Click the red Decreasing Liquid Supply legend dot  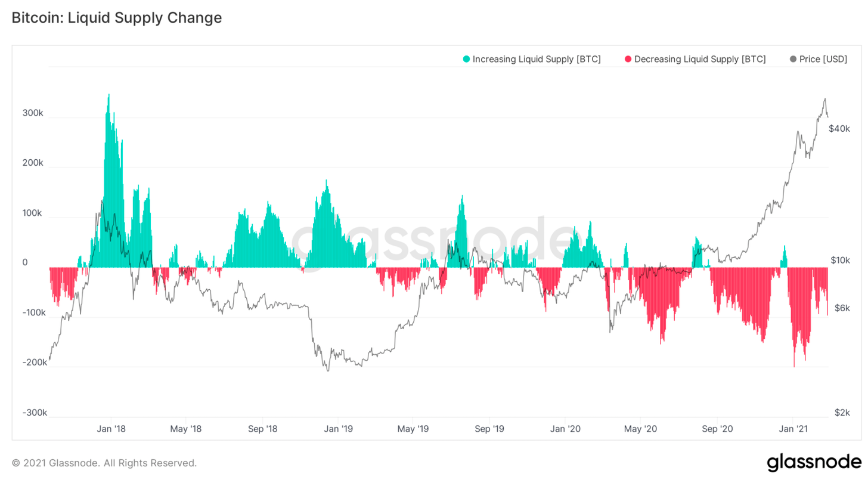(x=628, y=59)
